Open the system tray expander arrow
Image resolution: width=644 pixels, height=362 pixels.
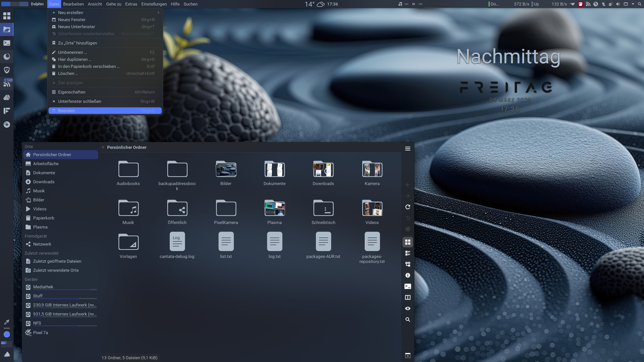point(633,4)
